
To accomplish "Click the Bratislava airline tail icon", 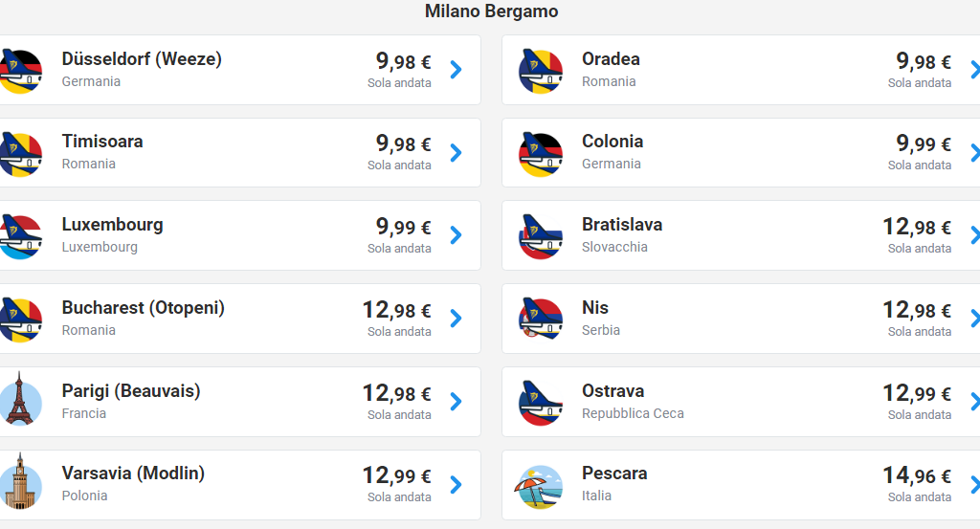I will point(541,237).
